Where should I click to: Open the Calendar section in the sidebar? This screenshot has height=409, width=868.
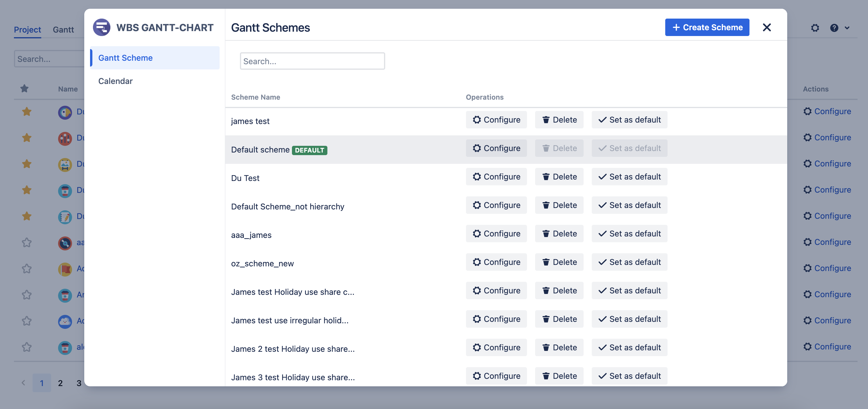pyautogui.click(x=116, y=81)
